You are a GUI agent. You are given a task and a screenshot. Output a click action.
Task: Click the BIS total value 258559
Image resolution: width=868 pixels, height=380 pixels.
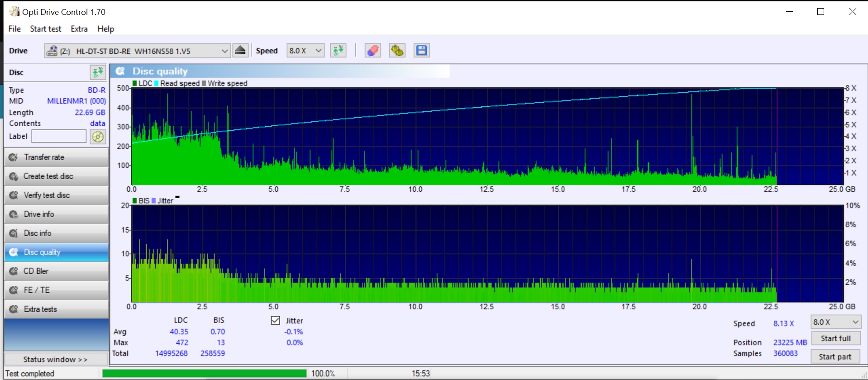pos(213,353)
